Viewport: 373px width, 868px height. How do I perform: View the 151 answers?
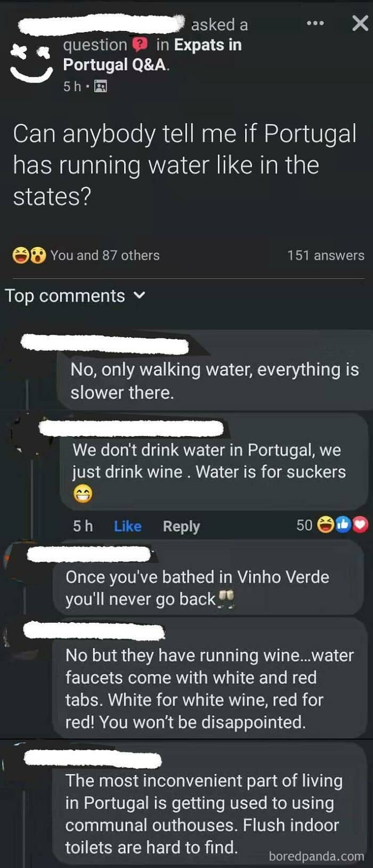(x=326, y=255)
